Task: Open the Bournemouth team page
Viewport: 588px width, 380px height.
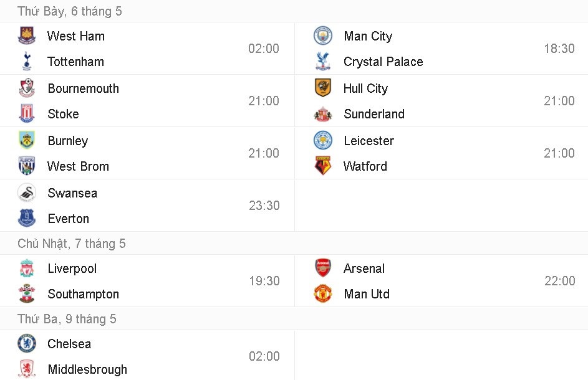Action: [x=83, y=88]
